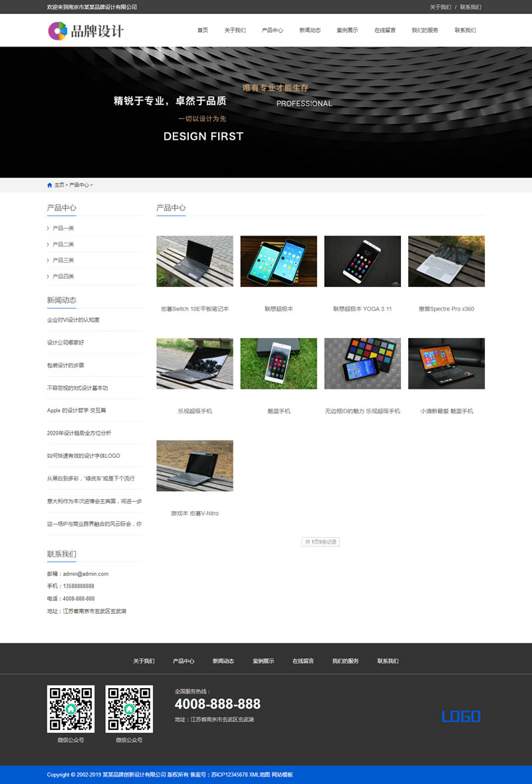Click the first WeChat QR code
Viewport: 532px width, 784px height.
tap(70, 709)
